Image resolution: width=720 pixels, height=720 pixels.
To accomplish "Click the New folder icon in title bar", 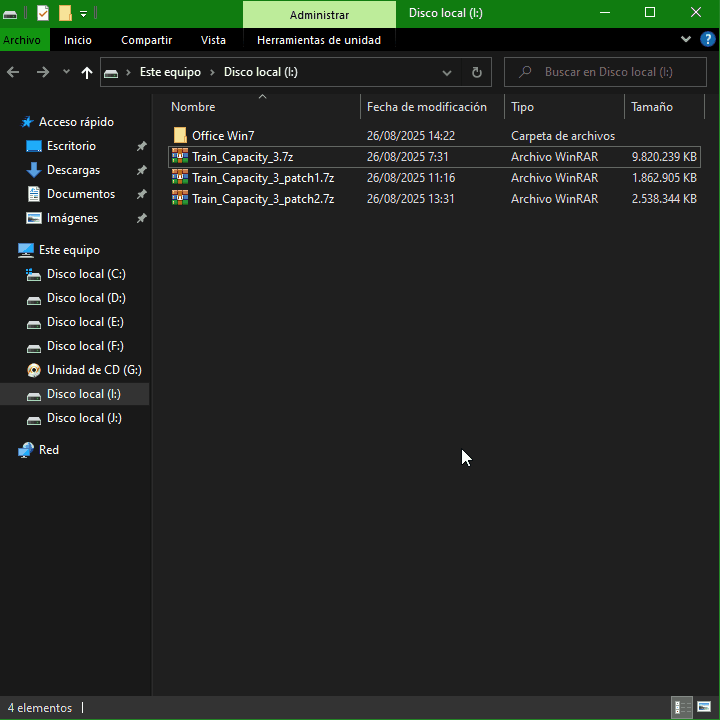I will coord(65,13).
